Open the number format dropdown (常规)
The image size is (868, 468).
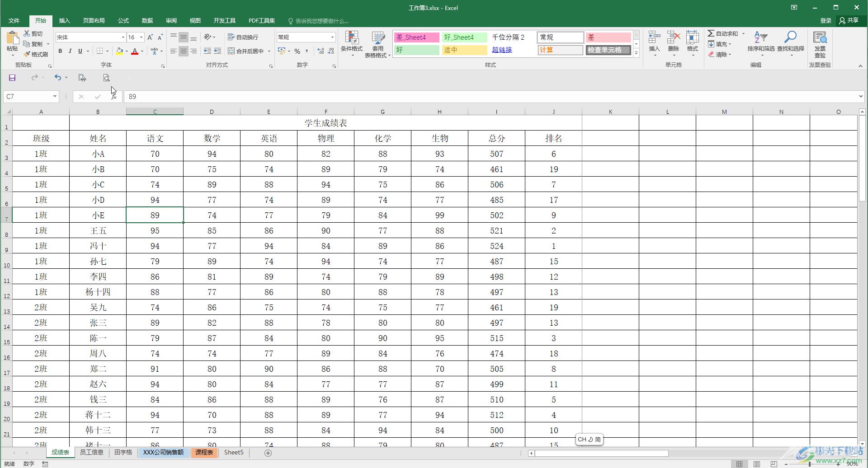(x=332, y=37)
